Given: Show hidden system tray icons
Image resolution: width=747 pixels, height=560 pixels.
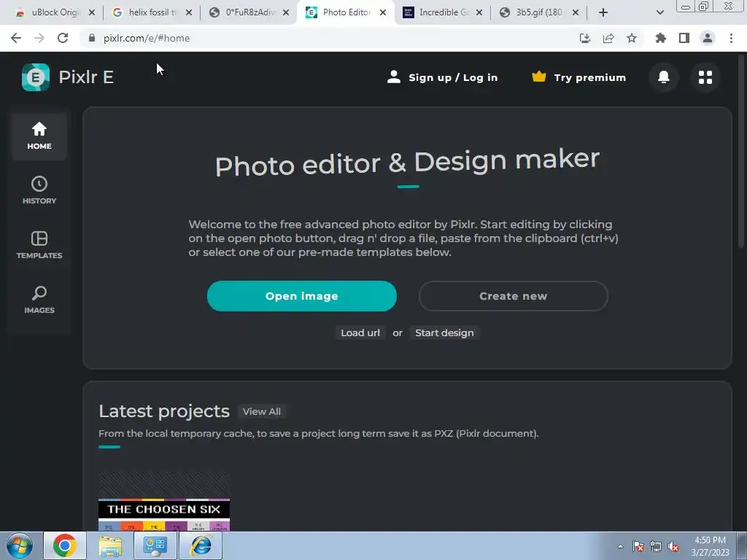Looking at the screenshot, I should pyautogui.click(x=620, y=546).
